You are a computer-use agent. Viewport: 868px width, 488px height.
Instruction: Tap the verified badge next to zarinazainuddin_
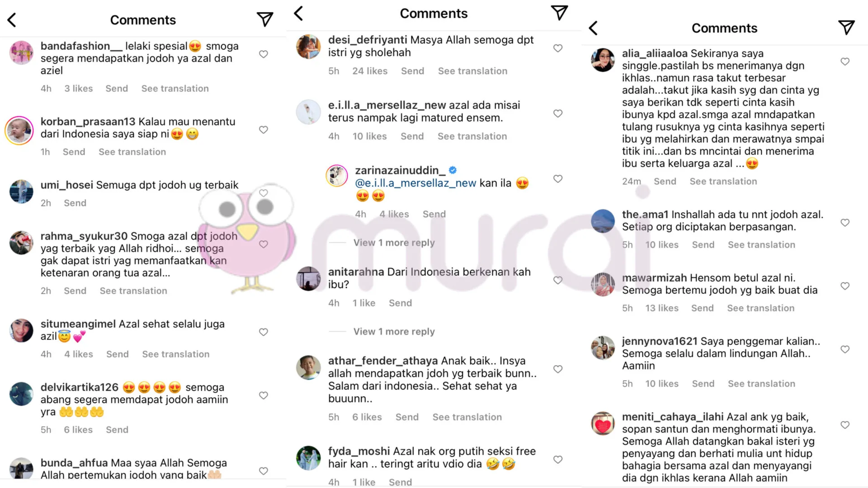click(453, 170)
